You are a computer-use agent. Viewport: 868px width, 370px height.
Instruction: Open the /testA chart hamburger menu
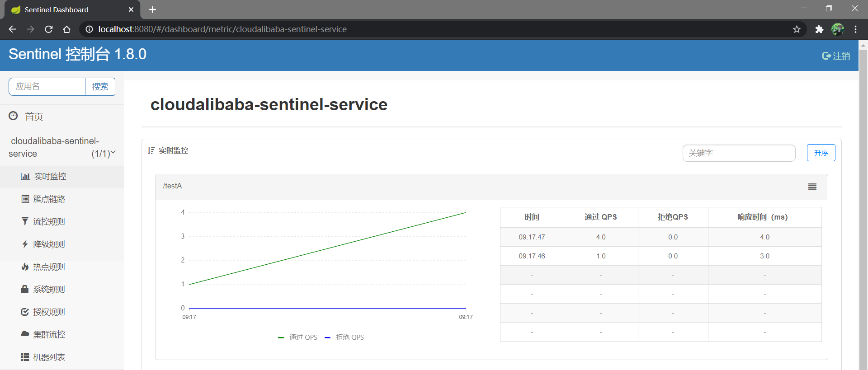[x=812, y=187]
